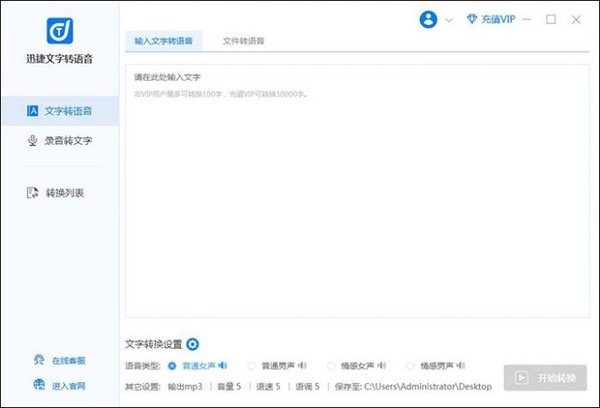The image size is (600, 408).
Task: Select the 普通女声 voice radio button
Action: coord(172,365)
